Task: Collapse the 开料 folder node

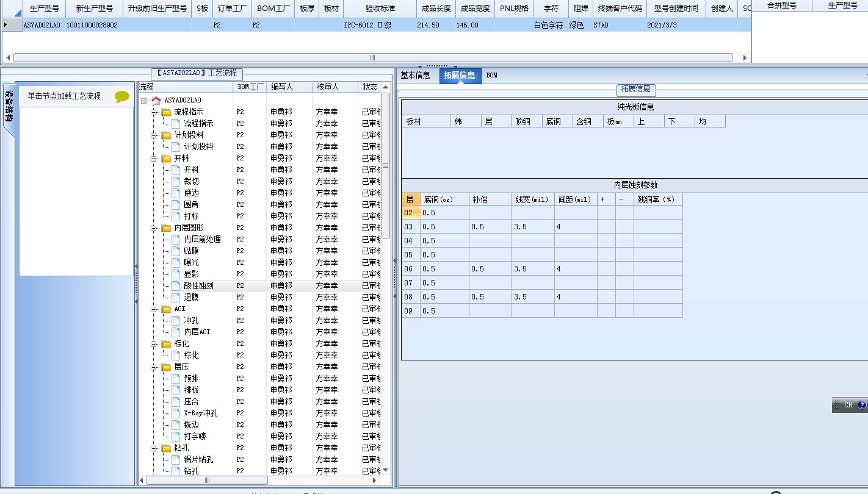Action: click(155, 158)
